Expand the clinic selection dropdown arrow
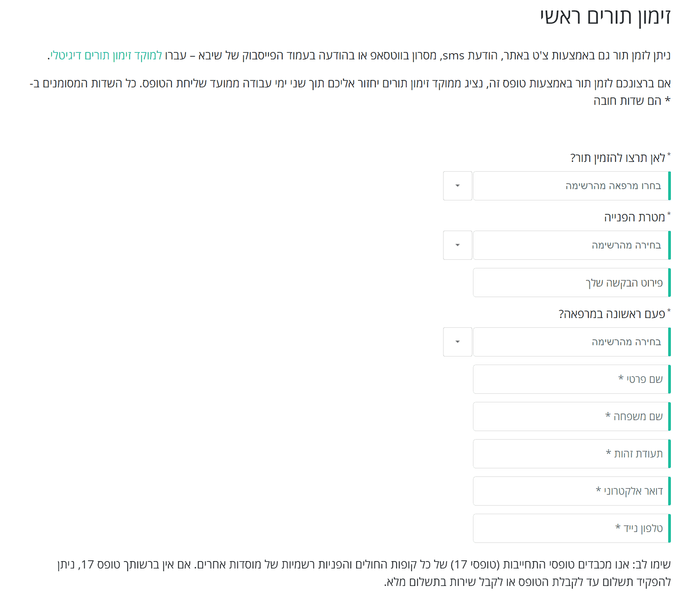Viewport: 700px width, 605px height. 457,186
